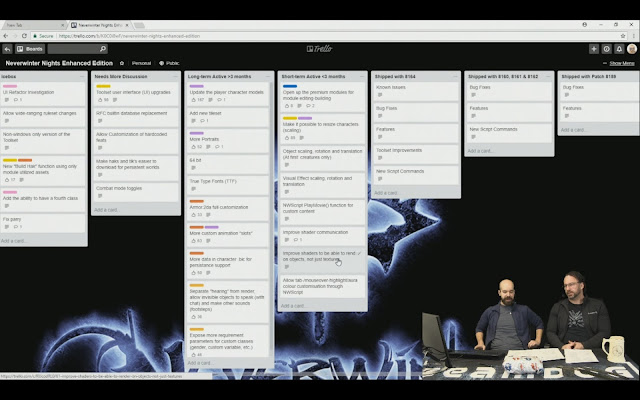The width and height of the screenshot is (640, 400).
Task: Open Shipped with 8160, 8161 & 8162 list menu
Action: 548,76
